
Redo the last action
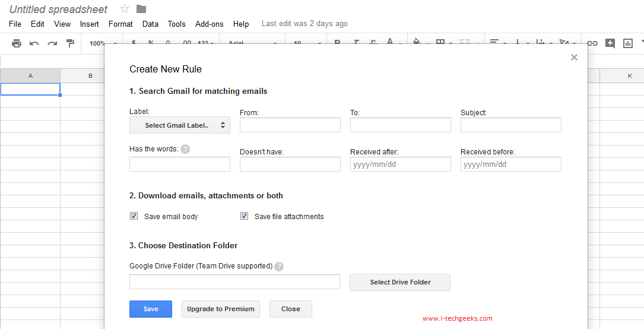[x=52, y=43]
